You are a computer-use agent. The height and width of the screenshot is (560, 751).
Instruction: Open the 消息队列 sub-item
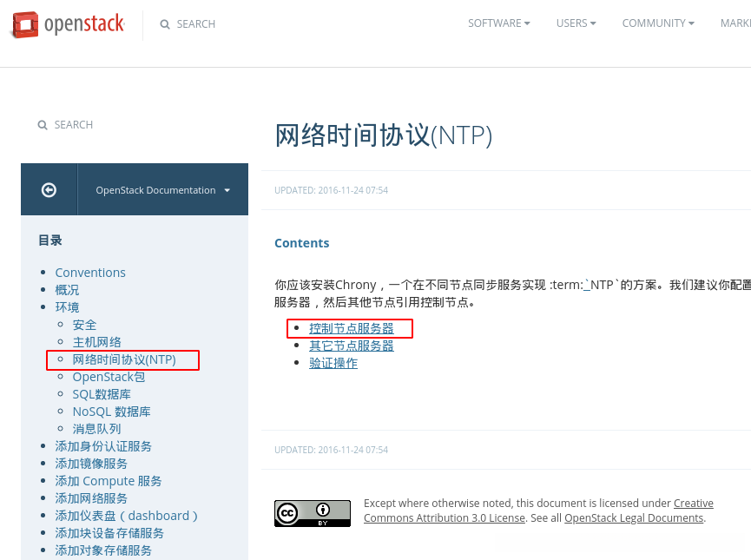96,429
